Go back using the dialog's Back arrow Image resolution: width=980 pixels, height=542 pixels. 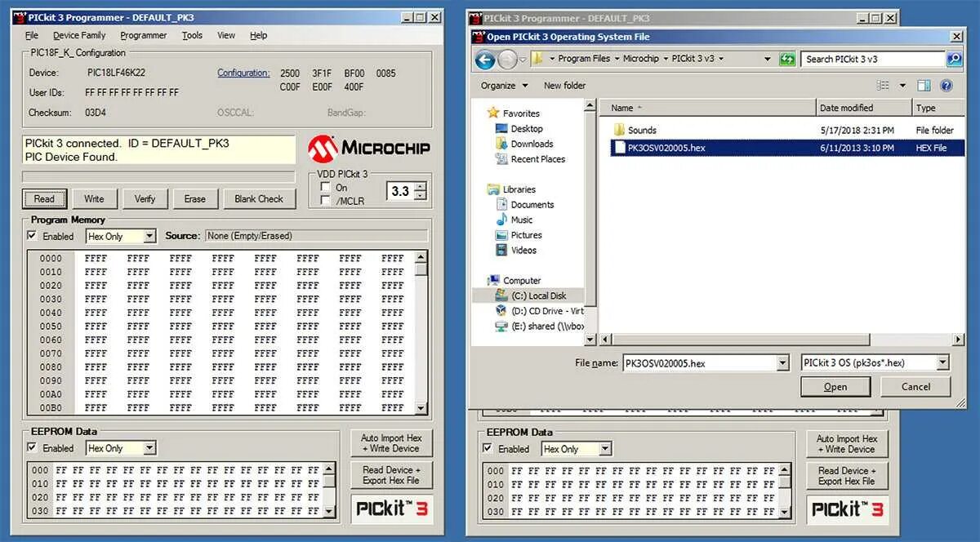coord(485,59)
